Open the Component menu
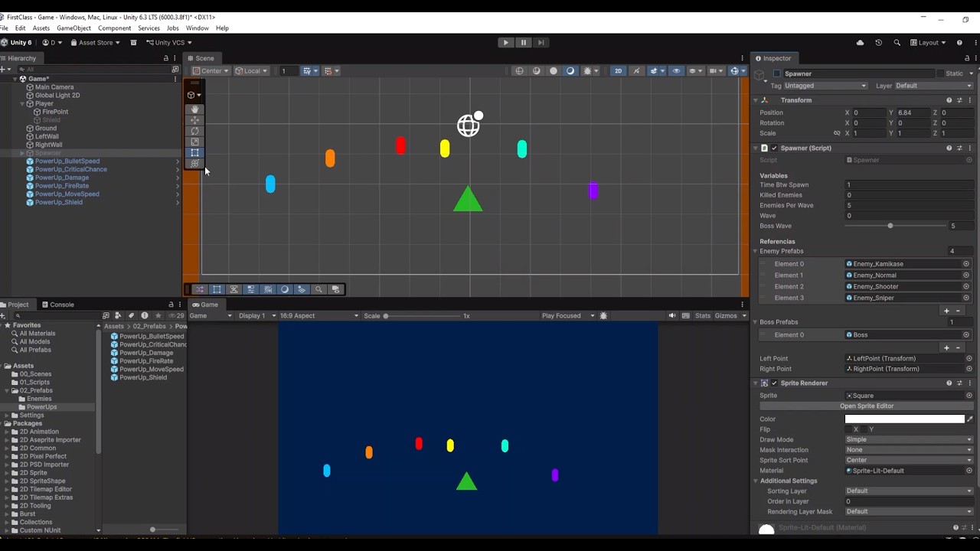Viewport: 980px width, 551px height. 114,28
